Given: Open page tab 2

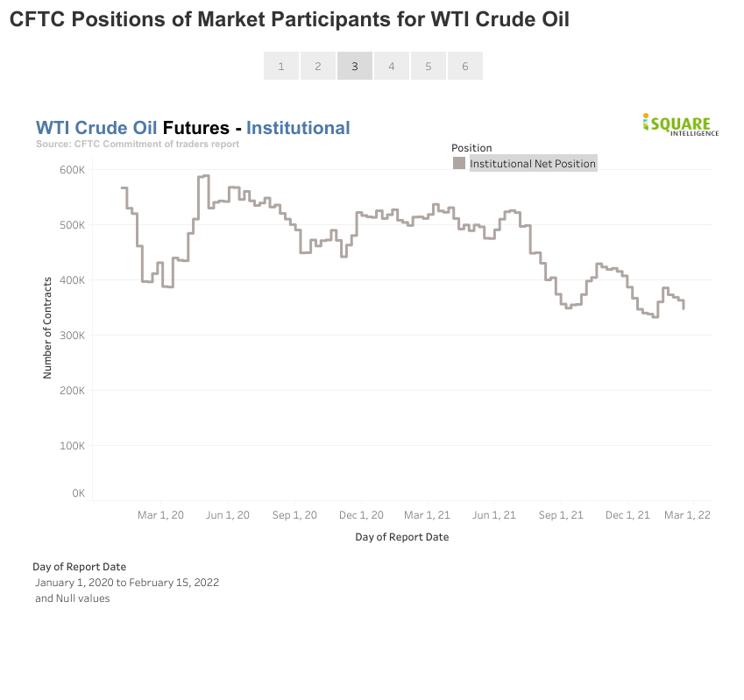Looking at the screenshot, I should [318, 66].
